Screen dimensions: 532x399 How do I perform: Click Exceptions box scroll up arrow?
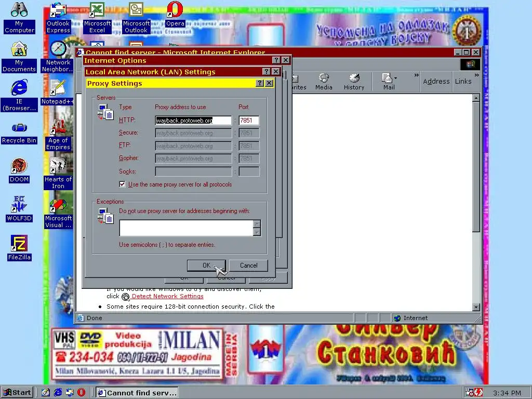[257, 224]
